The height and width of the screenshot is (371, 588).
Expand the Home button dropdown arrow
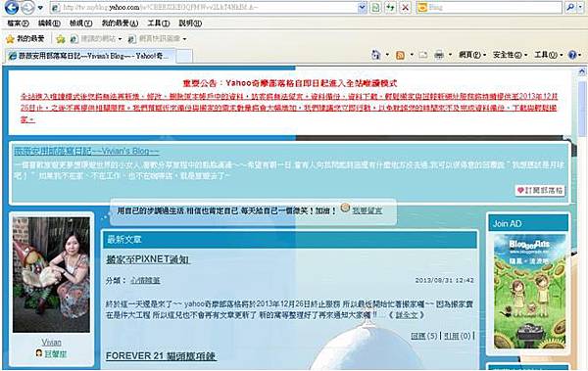pos(387,55)
